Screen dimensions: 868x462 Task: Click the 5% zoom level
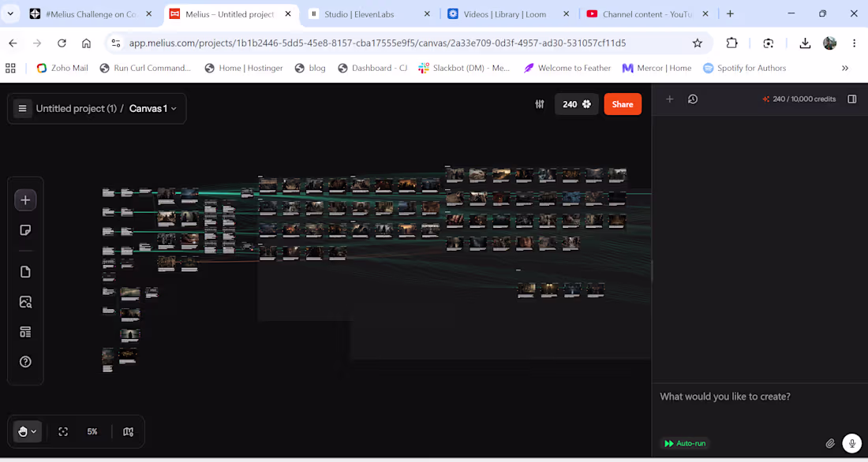[x=92, y=431]
